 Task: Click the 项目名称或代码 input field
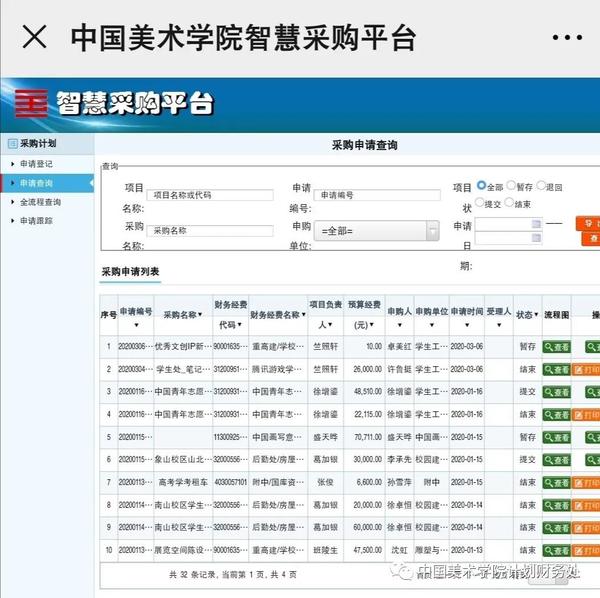point(210,195)
